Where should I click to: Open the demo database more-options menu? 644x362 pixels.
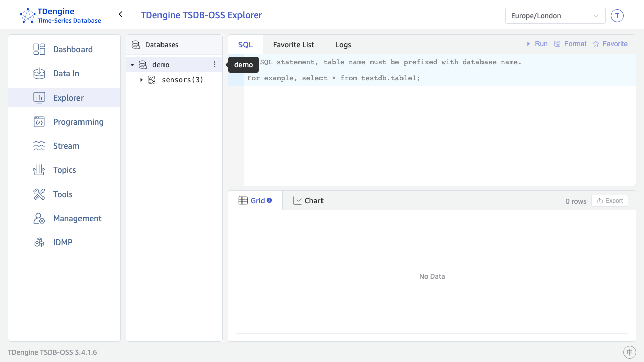click(x=215, y=64)
